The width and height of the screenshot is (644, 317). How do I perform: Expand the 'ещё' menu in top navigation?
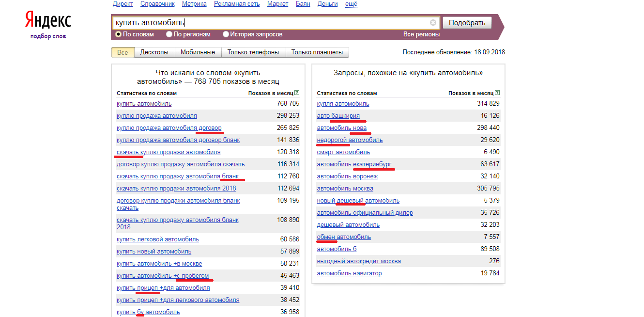pos(351,4)
